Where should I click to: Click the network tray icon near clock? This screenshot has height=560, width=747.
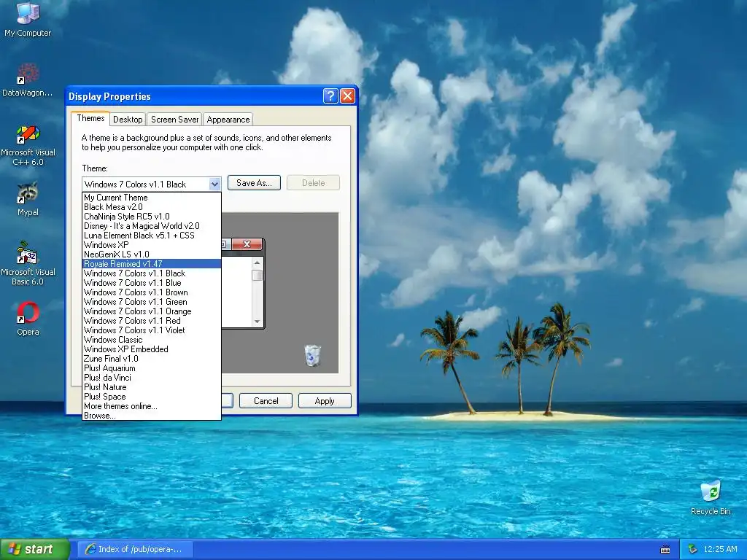pos(692,550)
